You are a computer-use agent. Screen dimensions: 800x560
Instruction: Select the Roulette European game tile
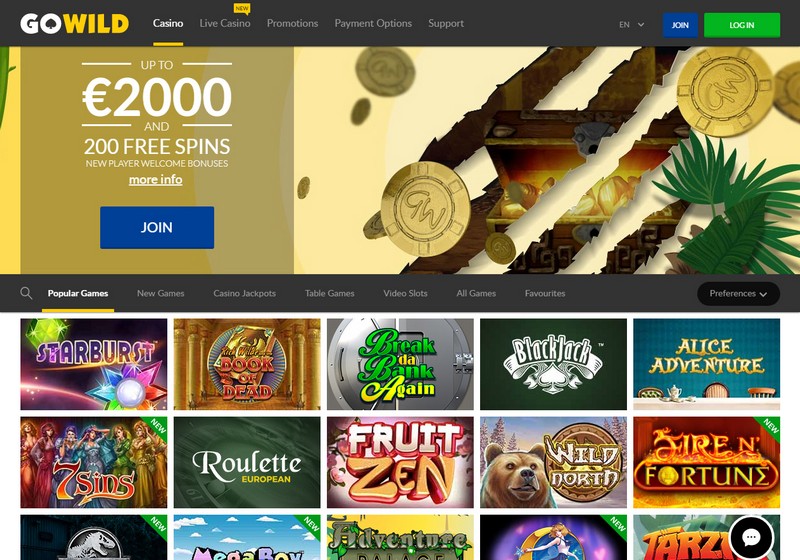[247, 462]
